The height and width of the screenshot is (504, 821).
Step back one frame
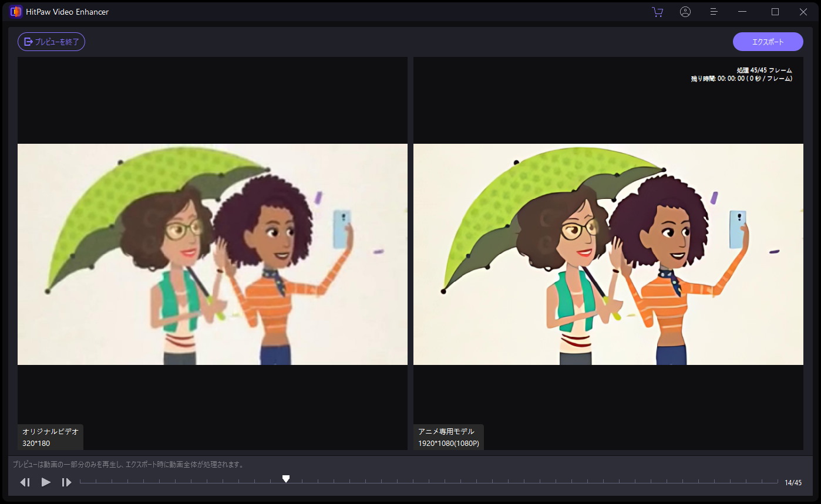tap(25, 482)
